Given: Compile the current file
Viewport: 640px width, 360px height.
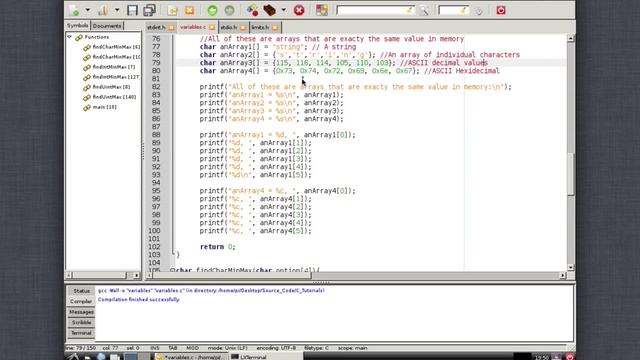Looking at the screenshot, I should point(252,10).
